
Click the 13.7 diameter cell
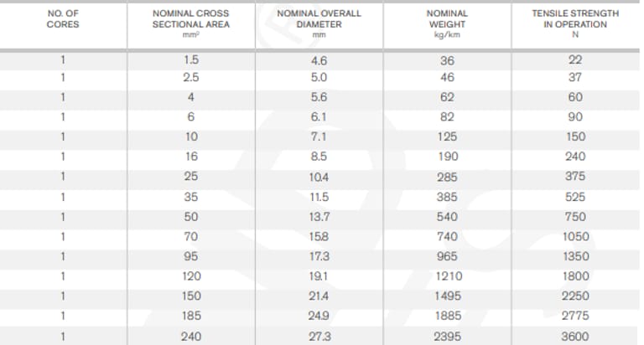click(x=319, y=218)
